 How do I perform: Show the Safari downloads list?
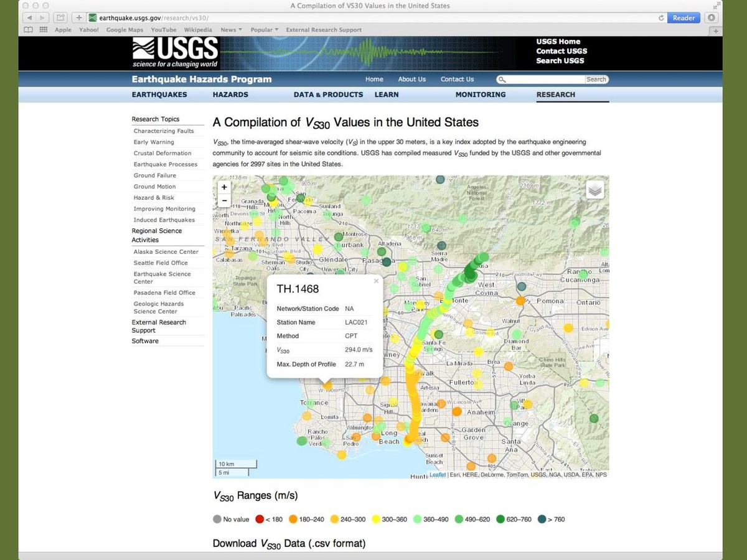[x=712, y=18]
